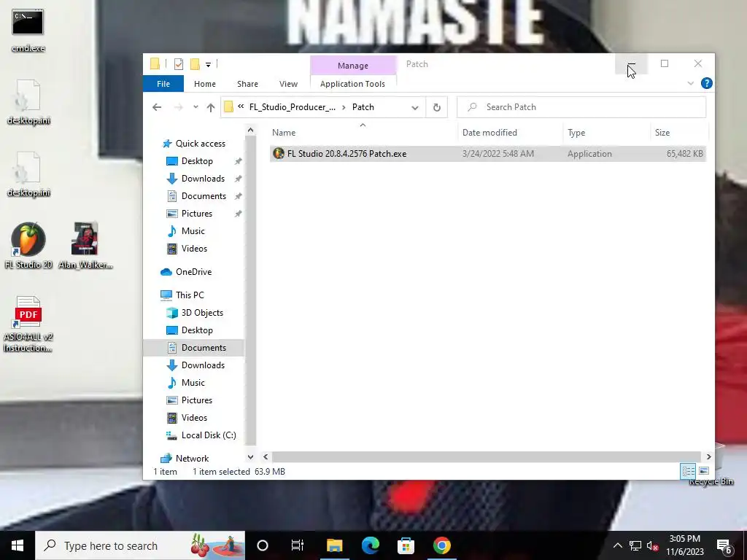Screen dimensions: 747x560
Task: Expand the ribbon with the chevron
Action: coord(690,83)
